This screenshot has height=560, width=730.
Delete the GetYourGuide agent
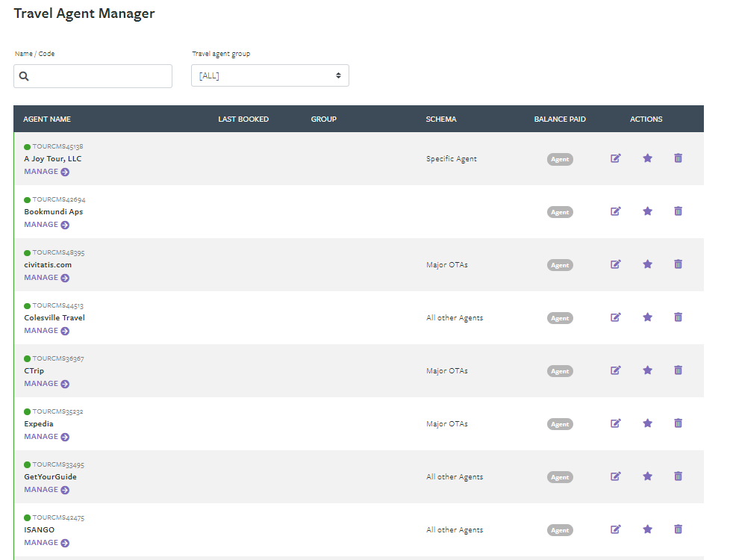(678, 476)
